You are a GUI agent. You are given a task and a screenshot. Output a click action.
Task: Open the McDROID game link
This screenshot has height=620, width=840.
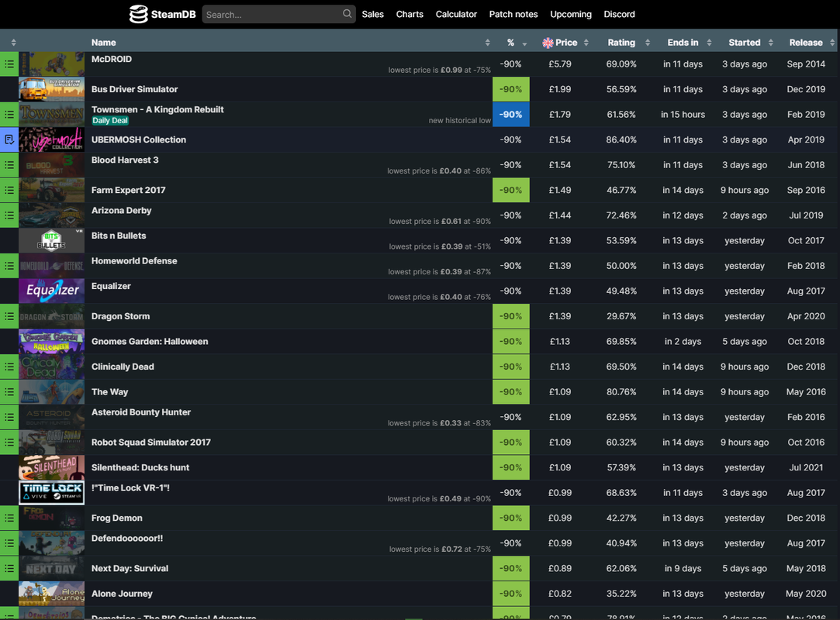(112, 59)
